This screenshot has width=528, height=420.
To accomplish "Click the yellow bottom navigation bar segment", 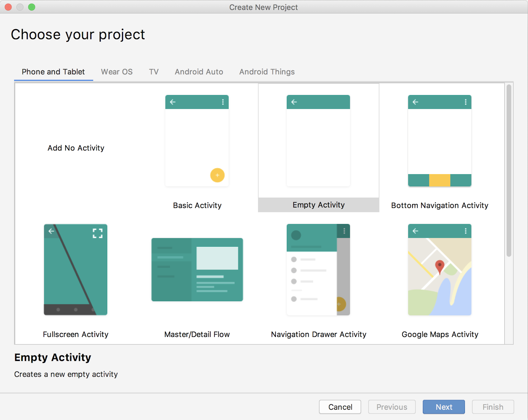I will (440, 180).
